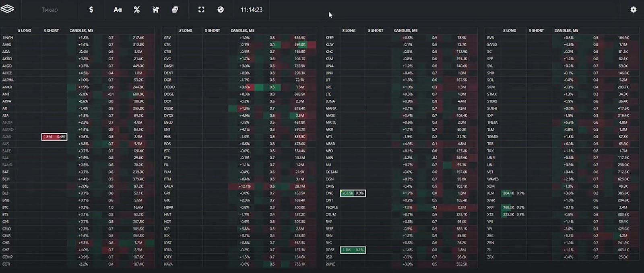Click S SHORT header in the KEEP table
Image resolution: width=644 pixels, height=273 pixels.
click(376, 31)
